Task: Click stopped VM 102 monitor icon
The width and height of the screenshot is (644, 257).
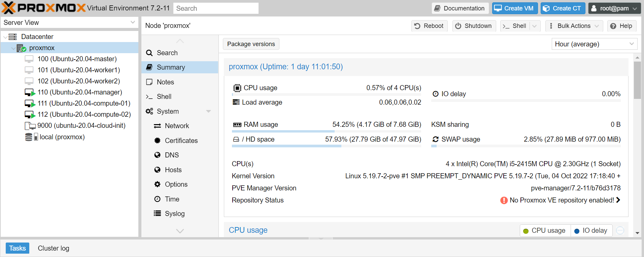Action: (x=29, y=81)
